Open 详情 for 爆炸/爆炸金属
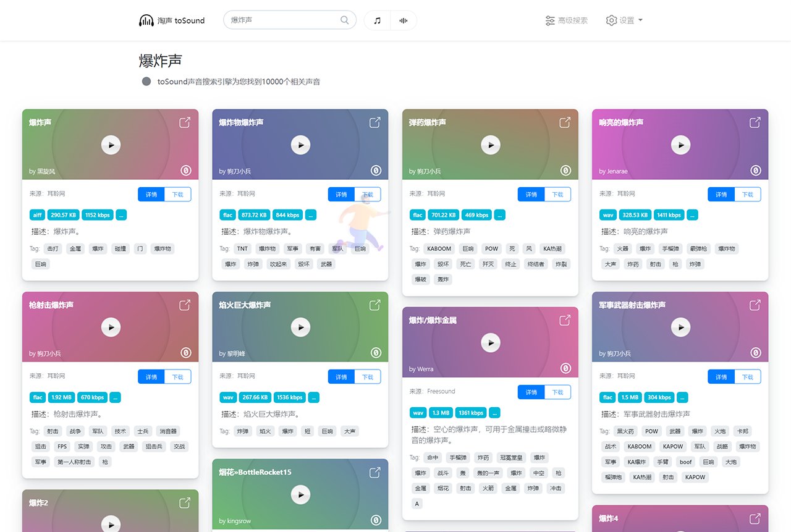Image resolution: width=791 pixels, height=532 pixels. pyautogui.click(x=531, y=392)
